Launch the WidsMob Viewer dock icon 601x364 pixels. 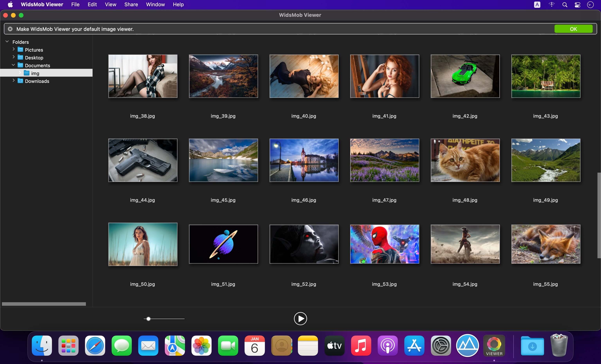(494, 345)
